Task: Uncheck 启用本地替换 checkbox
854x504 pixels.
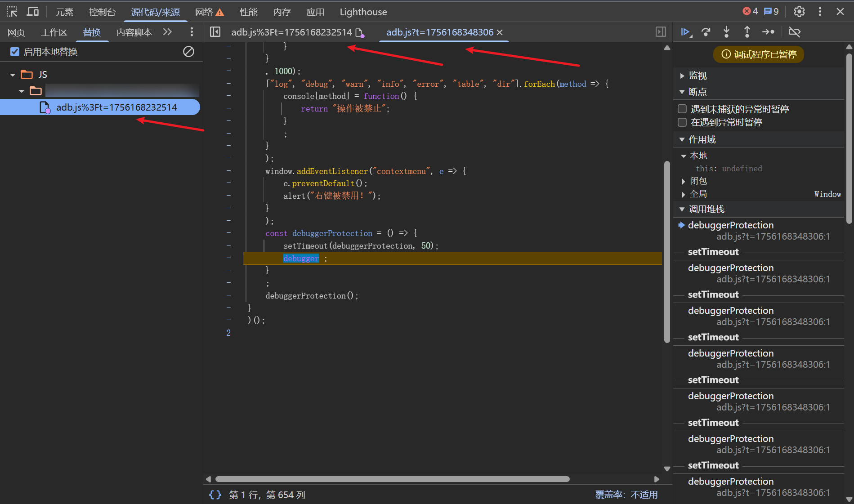Action: [15, 52]
